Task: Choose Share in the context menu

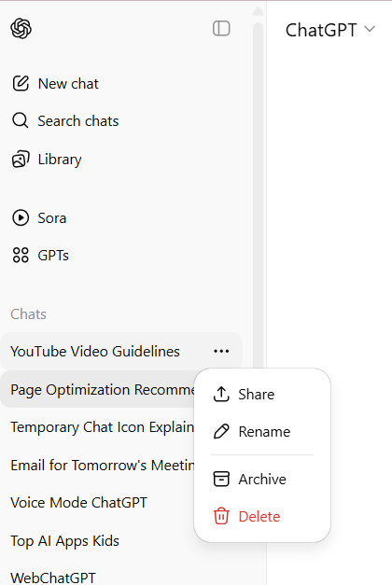Action: click(262, 395)
